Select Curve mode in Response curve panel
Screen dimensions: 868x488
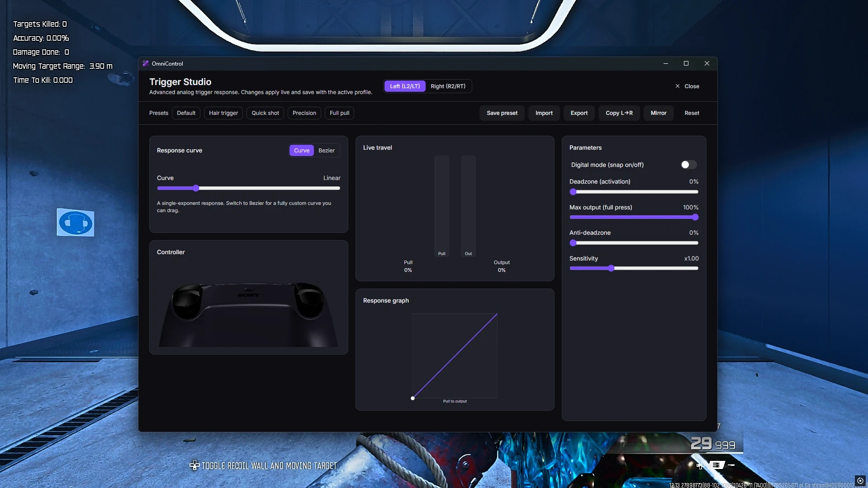click(x=302, y=151)
